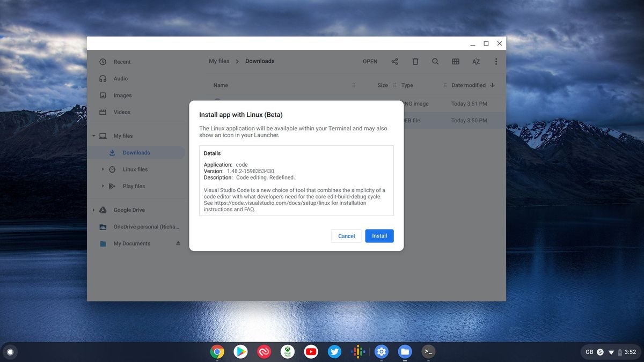
Task: Select Recent in the sidebar
Action: [122, 62]
